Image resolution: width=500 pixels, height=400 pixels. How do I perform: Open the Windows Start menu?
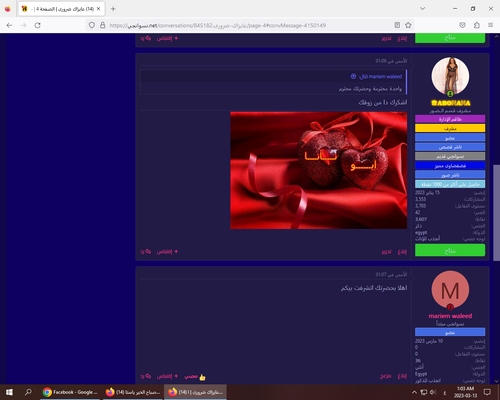(x=9, y=392)
